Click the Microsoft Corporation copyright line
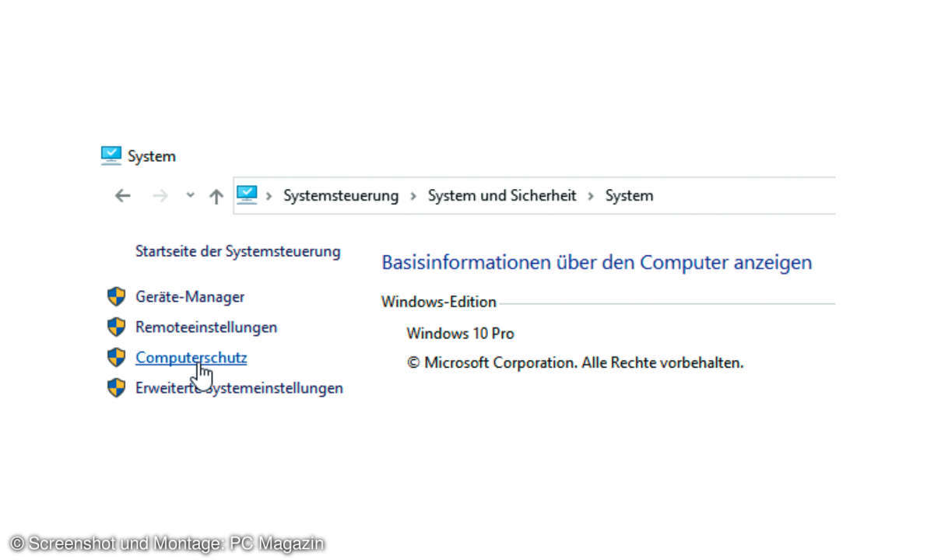The width and height of the screenshot is (934, 560). tap(575, 362)
